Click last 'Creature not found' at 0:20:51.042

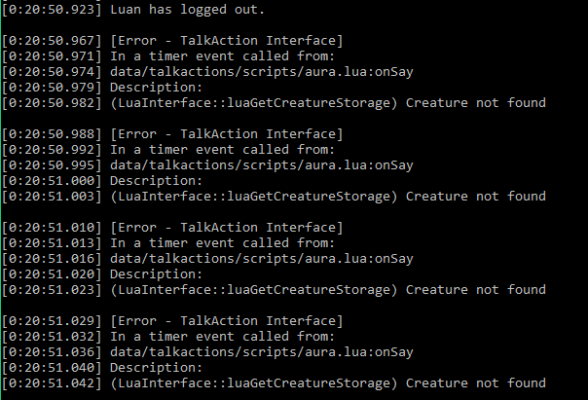point(476,383)
